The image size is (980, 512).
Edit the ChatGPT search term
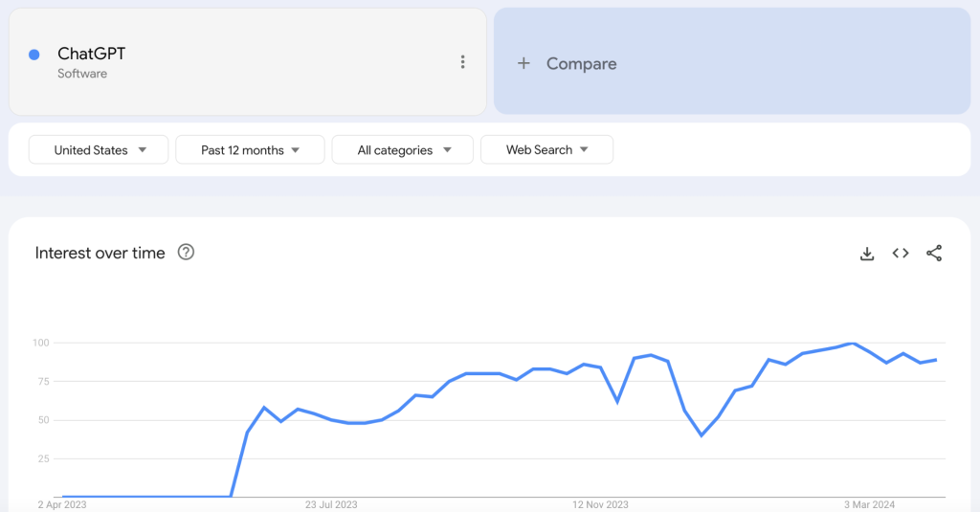(91, 54)
